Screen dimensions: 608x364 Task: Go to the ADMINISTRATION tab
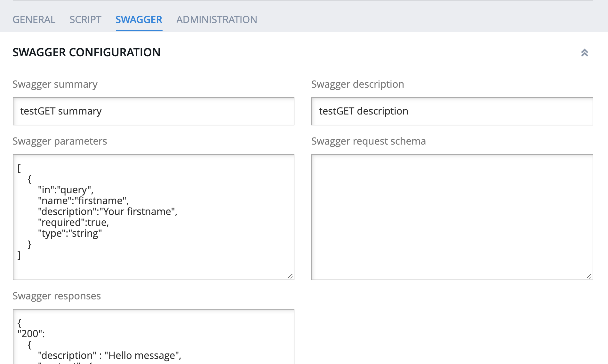point(217,20)
